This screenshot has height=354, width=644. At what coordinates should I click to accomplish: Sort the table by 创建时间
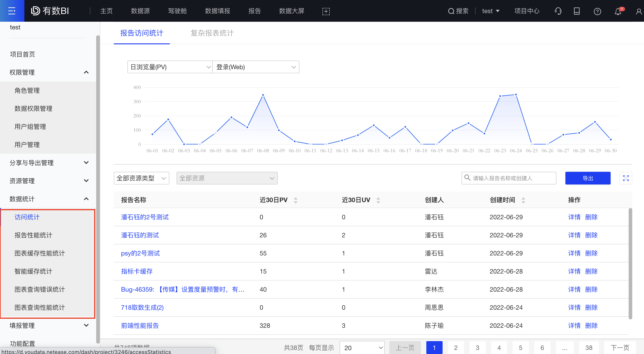click(523, 200)
